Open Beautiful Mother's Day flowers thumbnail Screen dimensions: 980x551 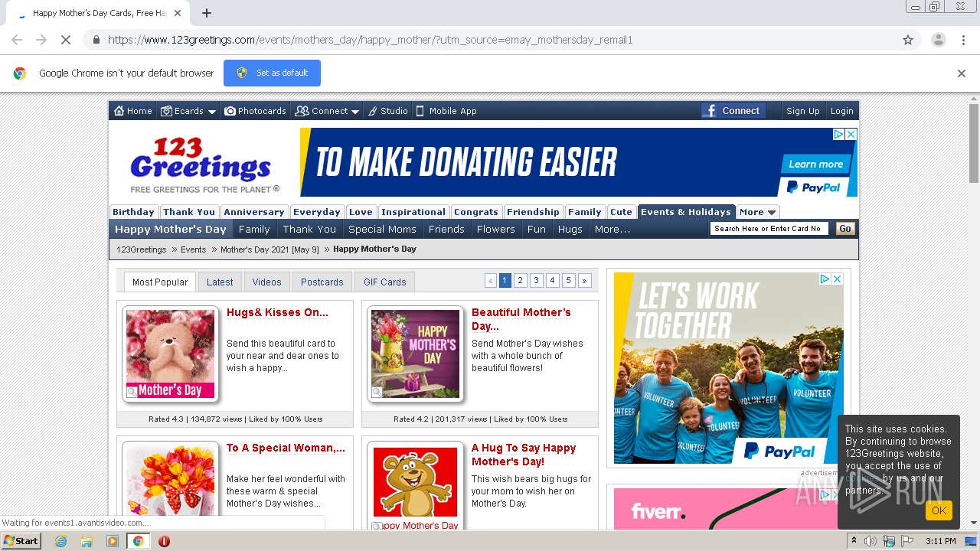pos(415,354)
